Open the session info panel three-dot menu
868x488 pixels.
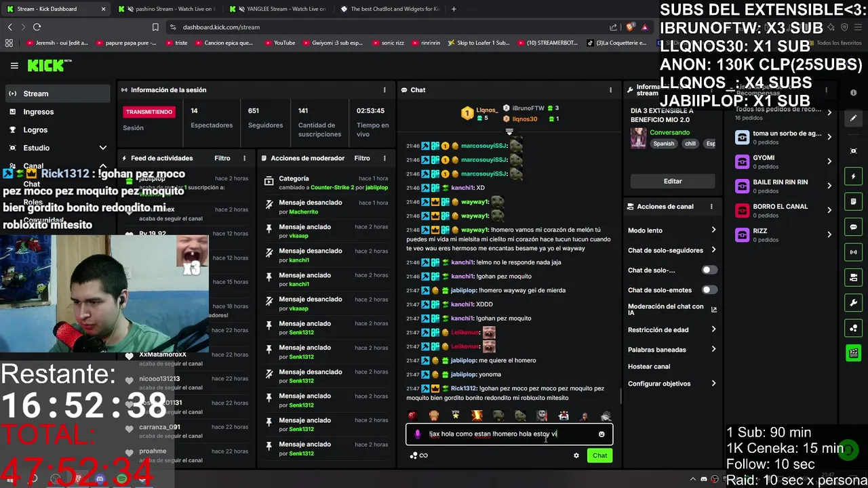tap(384, 89)
